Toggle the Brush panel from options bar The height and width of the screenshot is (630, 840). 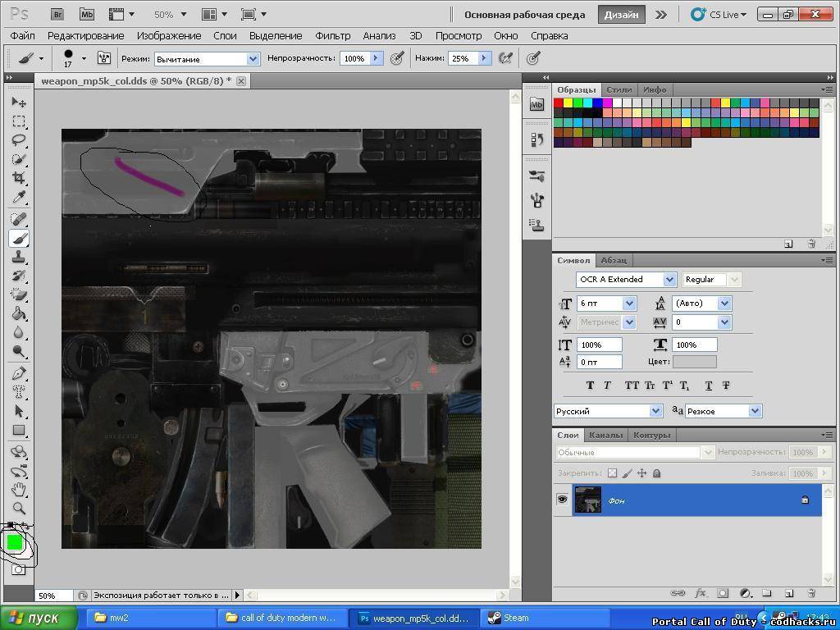104,58
